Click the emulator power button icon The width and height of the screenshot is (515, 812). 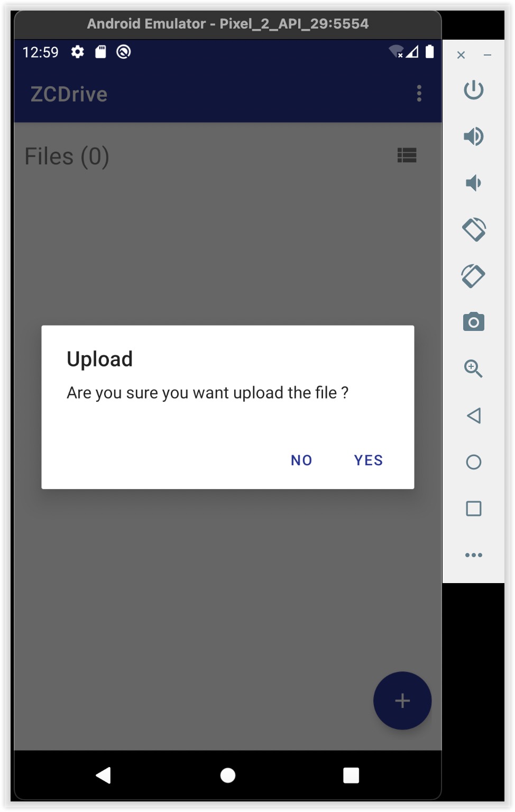point(474,90)
